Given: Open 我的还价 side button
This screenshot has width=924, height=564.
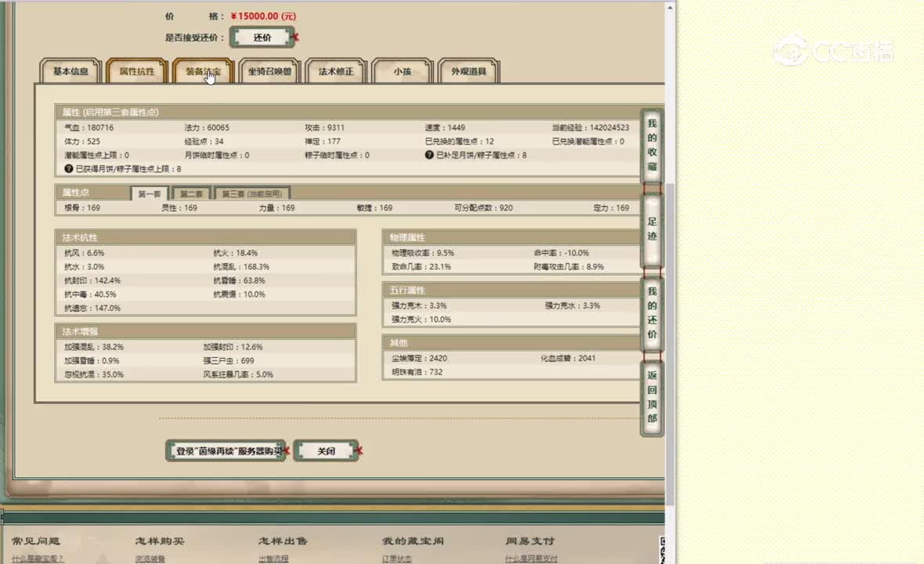Looking at the screenshot, I should (x=651, y=313).
